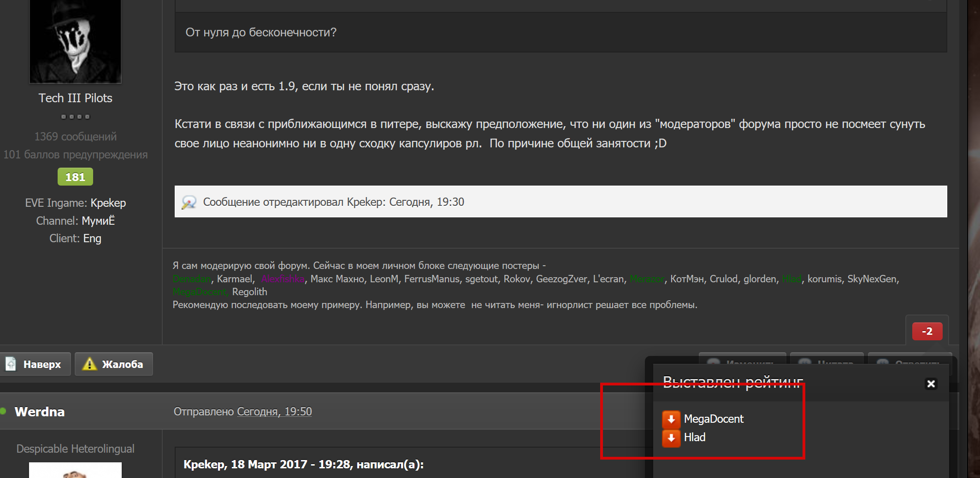The image size is (980, 478).
Task: Click the 101 баллов предупреждения warning link
Action: tap(75, 155)
